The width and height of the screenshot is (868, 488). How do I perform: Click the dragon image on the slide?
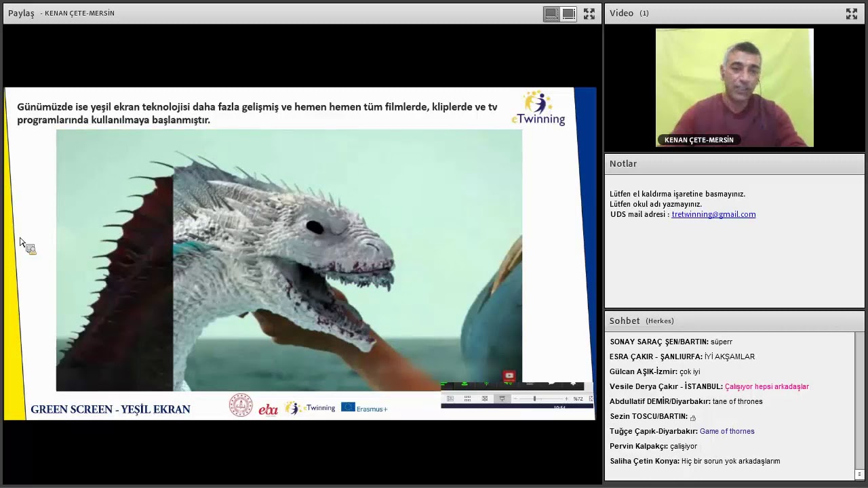pyautogui.click(x=289, y=260)
